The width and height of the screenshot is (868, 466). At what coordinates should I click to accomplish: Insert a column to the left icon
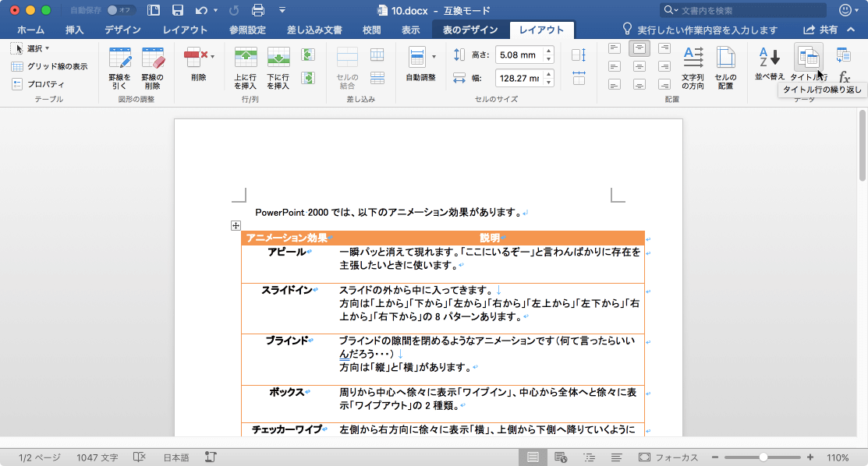(308, 55)
